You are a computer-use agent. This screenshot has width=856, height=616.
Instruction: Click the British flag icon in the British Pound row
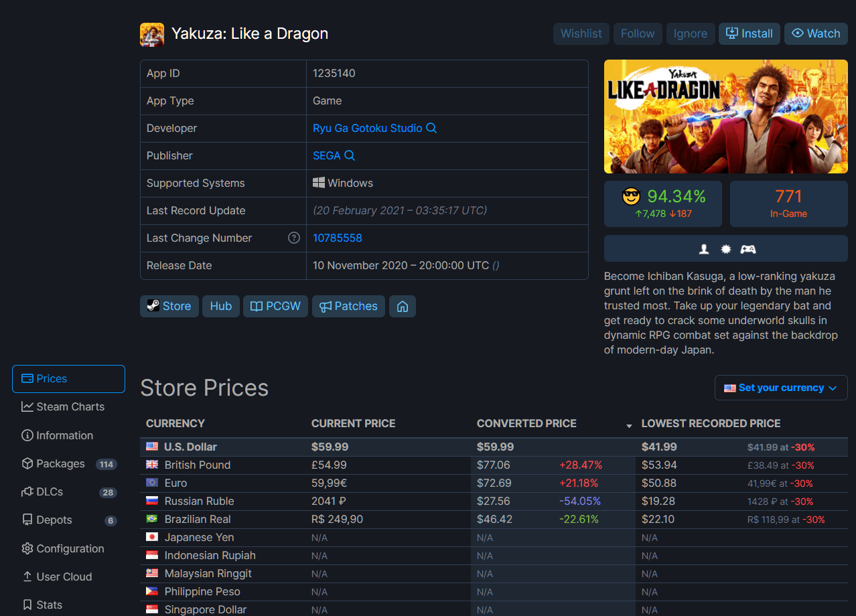[x=152, y=465]
